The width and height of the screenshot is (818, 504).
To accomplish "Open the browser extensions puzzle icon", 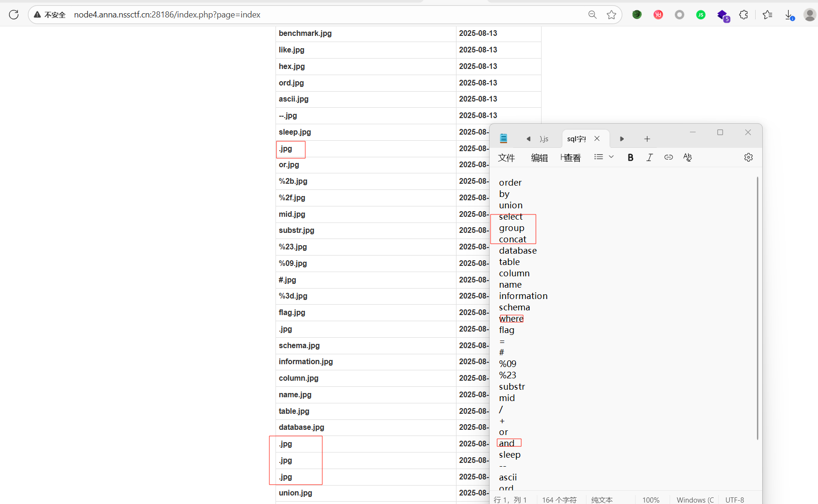I will 743,15.
